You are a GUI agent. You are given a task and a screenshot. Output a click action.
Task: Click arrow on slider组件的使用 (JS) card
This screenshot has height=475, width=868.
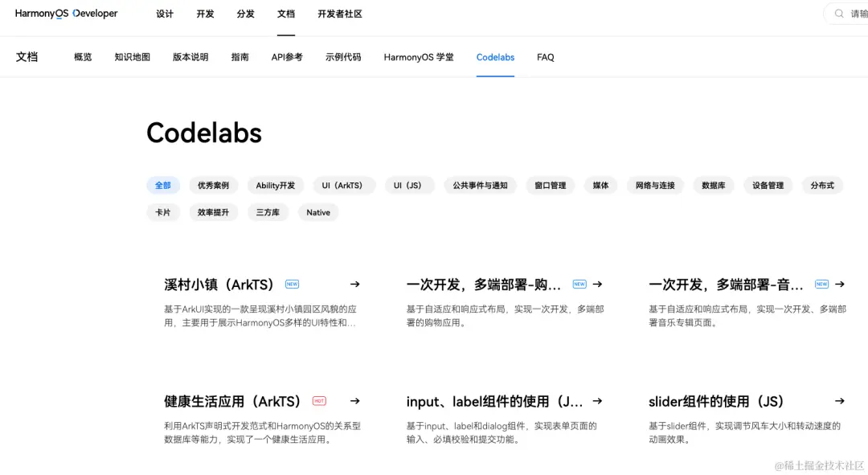pyautogui.click(x=840, y=401)
